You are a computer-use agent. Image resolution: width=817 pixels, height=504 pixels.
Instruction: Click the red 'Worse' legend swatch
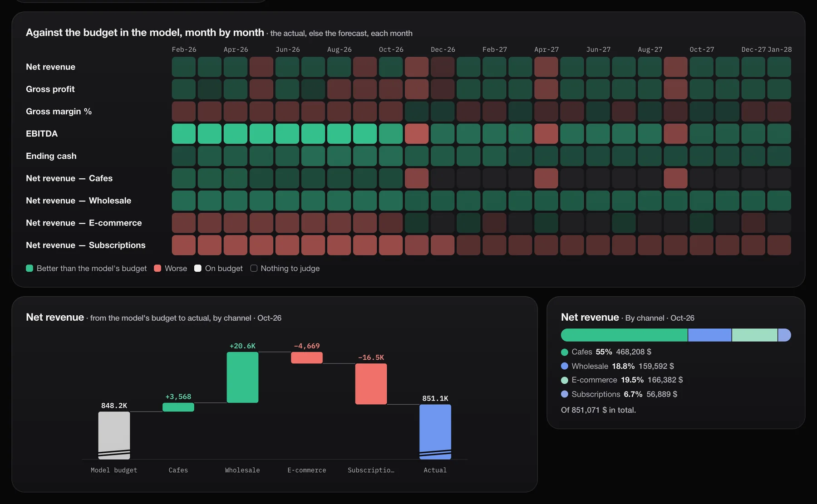157,268
